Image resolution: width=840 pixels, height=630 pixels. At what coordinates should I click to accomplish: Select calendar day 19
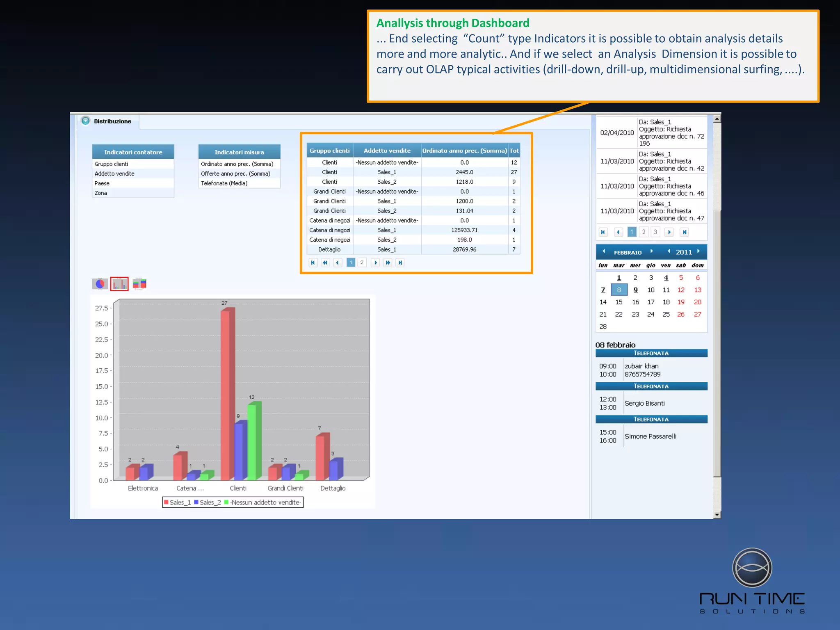coord(681,302)
